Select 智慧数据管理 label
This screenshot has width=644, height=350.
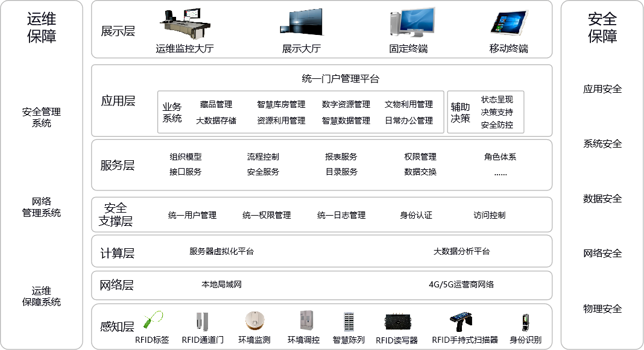pos(346,120)
